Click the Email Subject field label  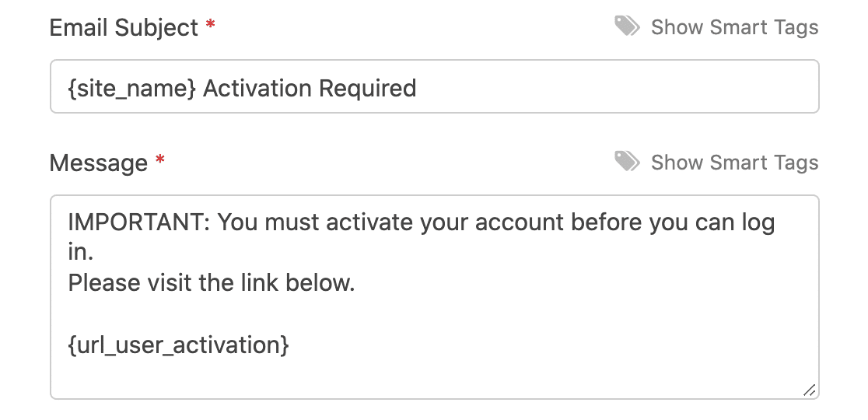(x=124, y=28)
